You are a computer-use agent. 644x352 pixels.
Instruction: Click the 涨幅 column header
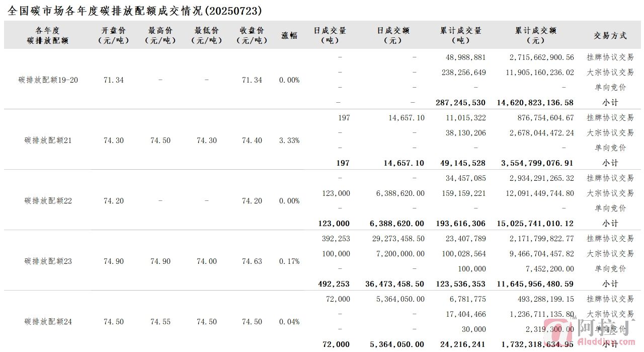pyautogui.click(x=289, y=35)
